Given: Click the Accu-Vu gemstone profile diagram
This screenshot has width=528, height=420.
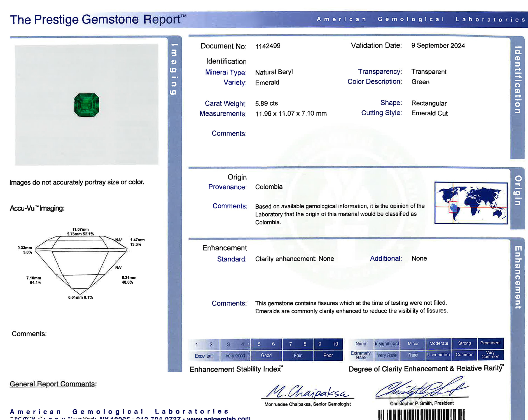Looking at the screenshot, I should pyautogui.click(x=81, y=263).
